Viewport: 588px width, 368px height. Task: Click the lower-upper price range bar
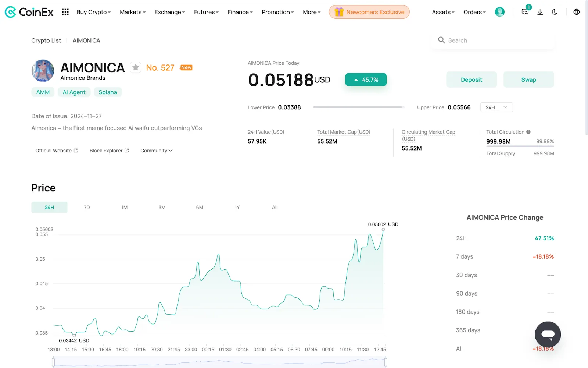(x=359, y=107)
